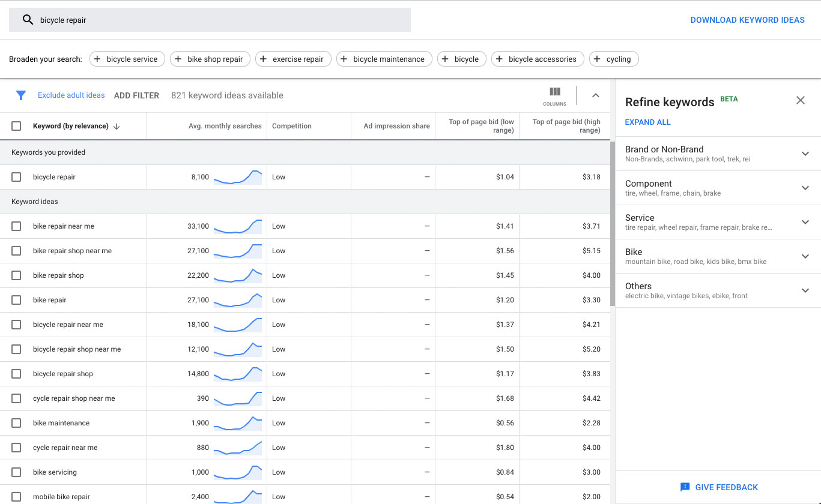Sort by Ad impression share column
The width and height of the screenshot is (821, 504).
pos(396,126)
